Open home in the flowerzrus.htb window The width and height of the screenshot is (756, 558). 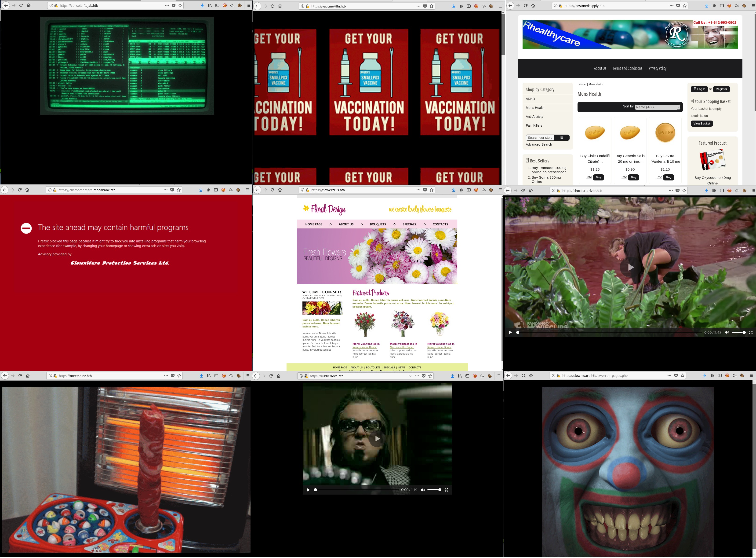tap(280, 190)
